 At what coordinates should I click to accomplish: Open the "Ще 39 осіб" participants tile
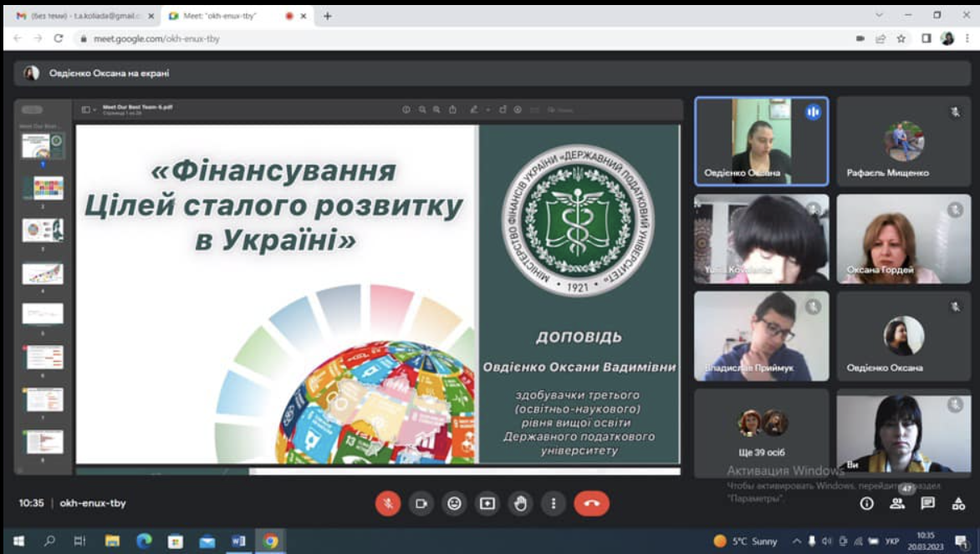pyautogui.click(x=761, y=434)
